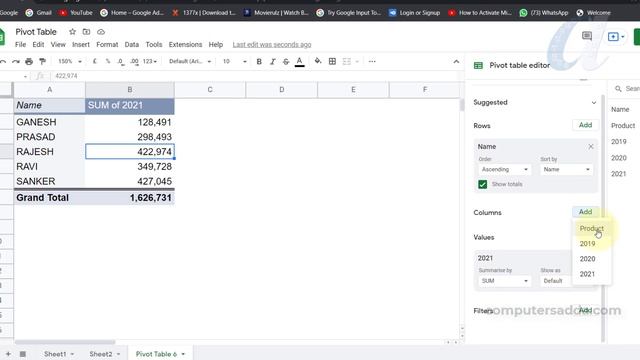
Task: Open the all sheets list icon
Action: point(23,354)
